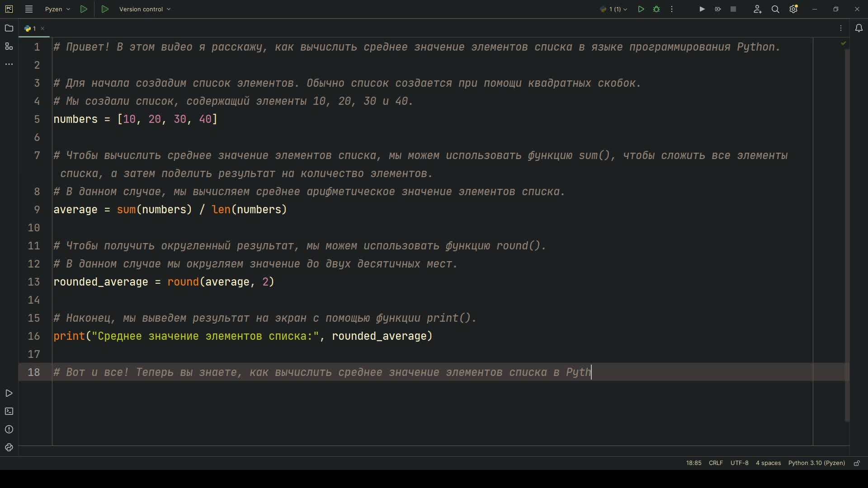Open the Notifications bell
The height and width of the screenshot is (488, 868).
point(859,28)
